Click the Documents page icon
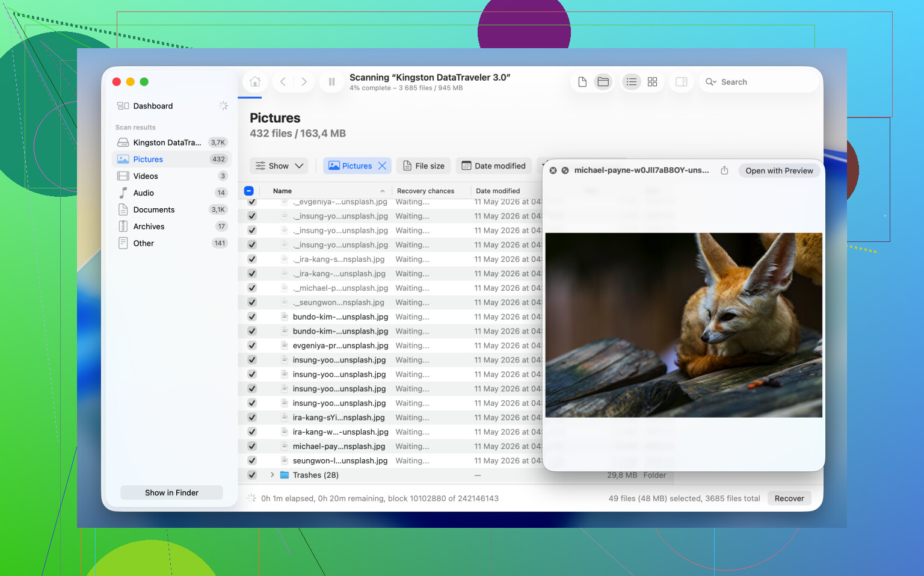This screenshot has width=924, height=576. tap(123, 209)
